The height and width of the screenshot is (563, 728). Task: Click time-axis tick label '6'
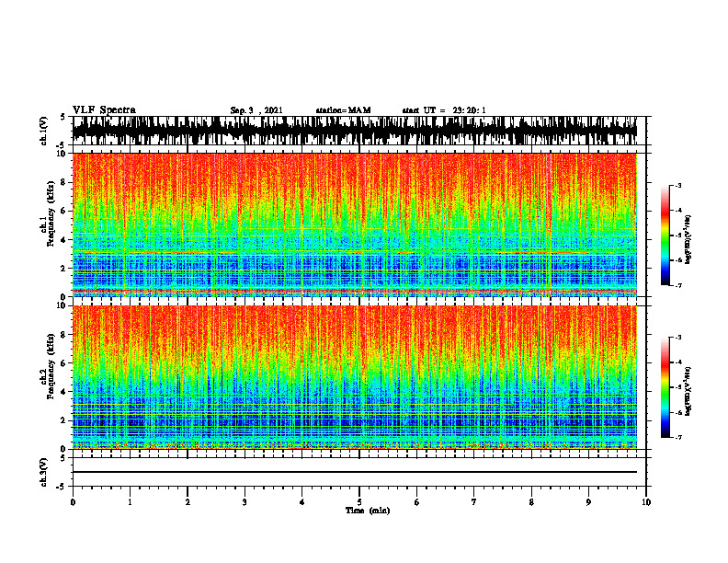point(416,502)
